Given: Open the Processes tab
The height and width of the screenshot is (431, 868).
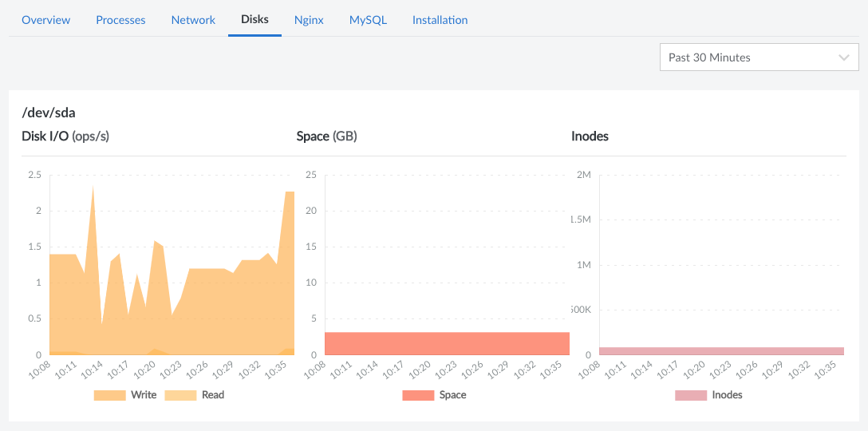Looking at the screenshot, I should tap(120, 20).
